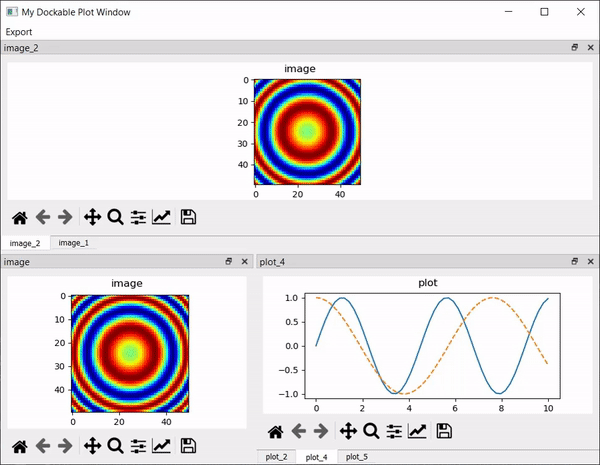Image resolution: width=600 pixels, height=465 pixels.
Task: Switch to the plot_2 tab
Action: 276,457
